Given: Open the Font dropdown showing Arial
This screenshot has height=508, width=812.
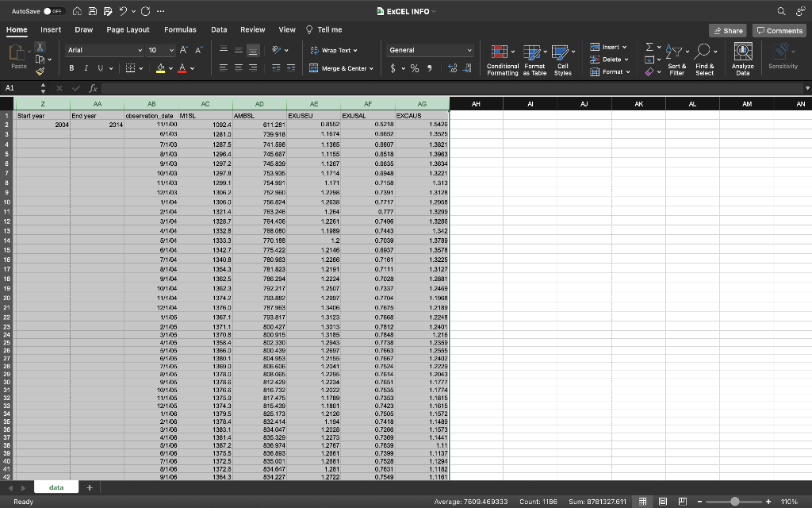Looking at the screenshot, I should tap(104, 49).
